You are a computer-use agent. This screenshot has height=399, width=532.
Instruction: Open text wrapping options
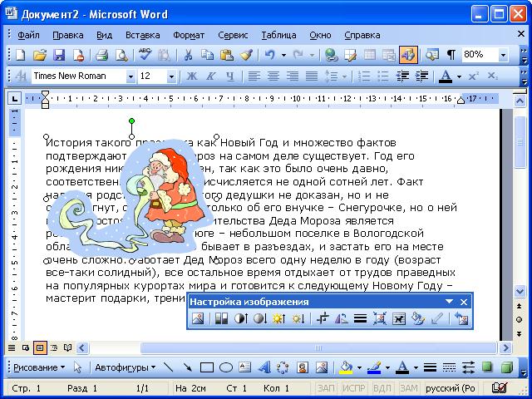tap(399, 318)
